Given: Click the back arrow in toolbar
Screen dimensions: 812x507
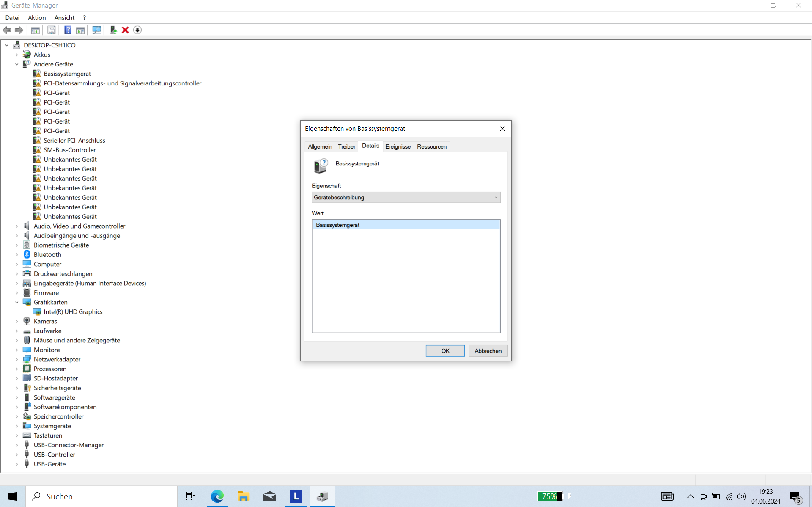Looking at the screenshot, I should (7, 30).
